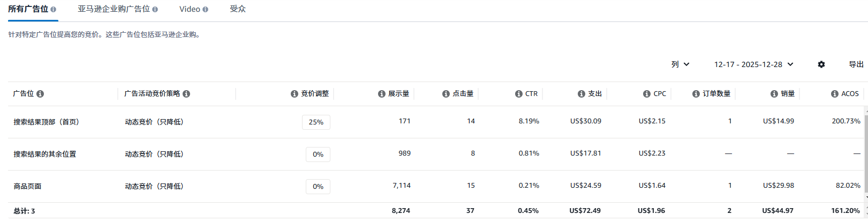This screenshot has width=868, height=221.
Task: Switch to the Video tab
Action: pyautogui.click(x=190, y=9)
